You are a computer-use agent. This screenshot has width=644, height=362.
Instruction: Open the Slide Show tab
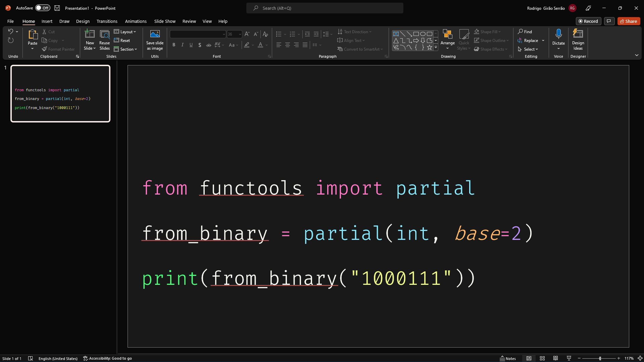coord(164,21)
